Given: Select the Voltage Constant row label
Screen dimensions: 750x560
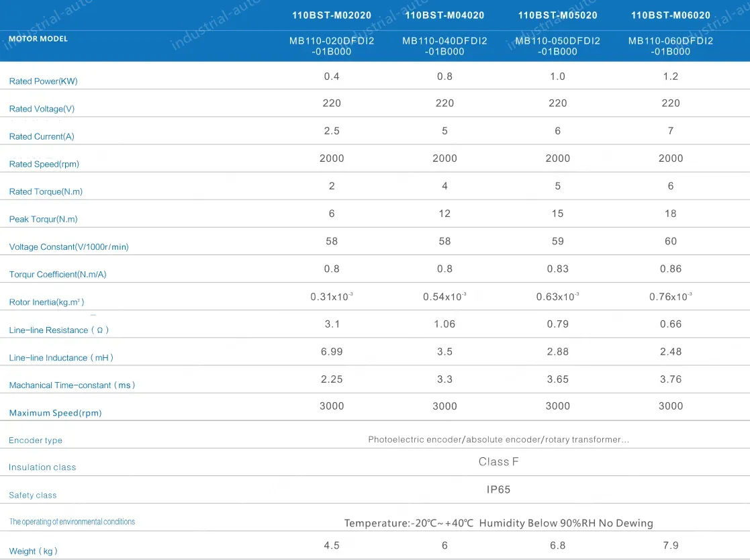Looking at the screenshot, I should pos(68,247).
